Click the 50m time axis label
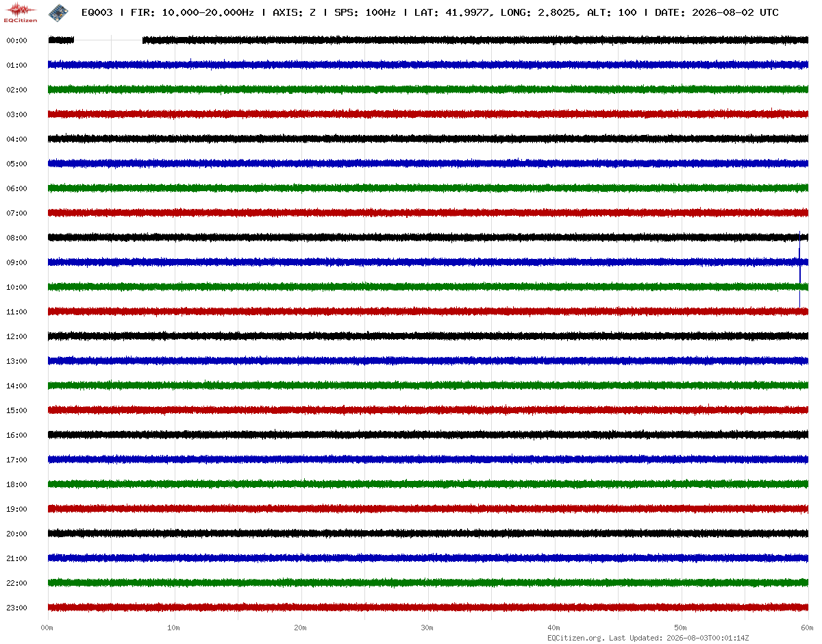This screenshot has width=822, height=644. [681, 628]
